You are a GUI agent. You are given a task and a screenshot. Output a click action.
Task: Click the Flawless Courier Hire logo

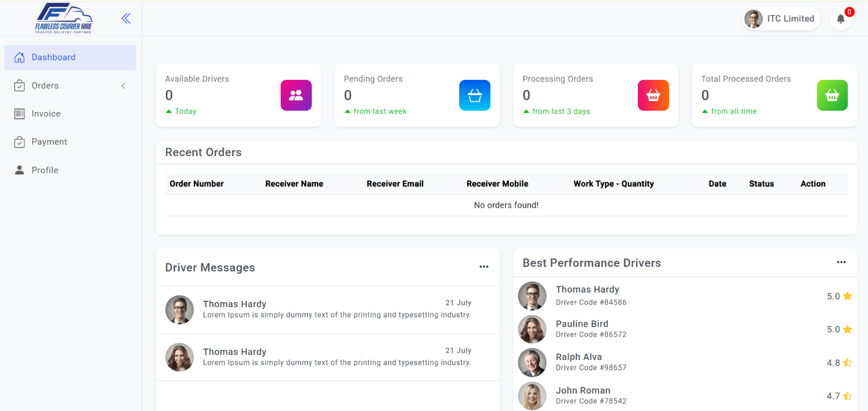(x=63, y=18)
